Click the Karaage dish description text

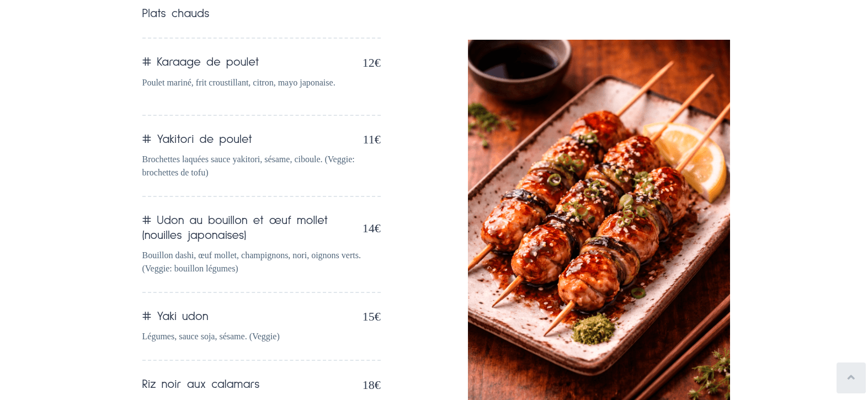(238, 83)
